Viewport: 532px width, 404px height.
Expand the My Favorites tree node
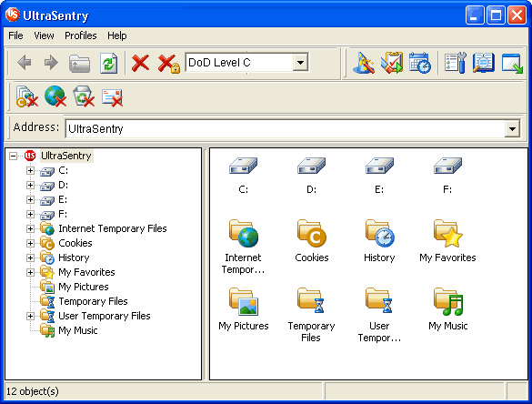coord(30,273)
